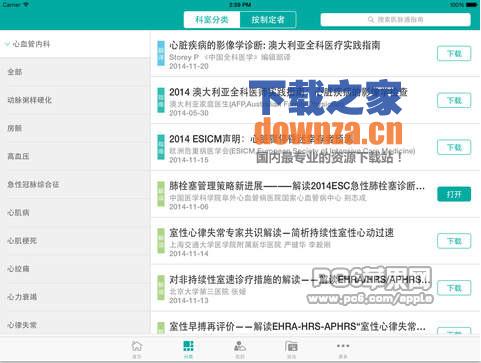
Task: Collapse the 心血管内科 department section
Action: point(75,44)
